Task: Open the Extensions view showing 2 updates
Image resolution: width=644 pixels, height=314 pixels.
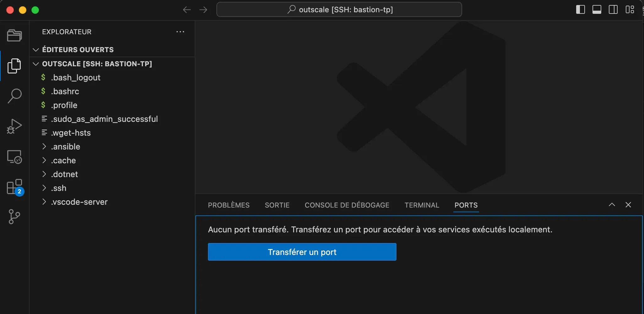Action: click(x=14, y=187)
